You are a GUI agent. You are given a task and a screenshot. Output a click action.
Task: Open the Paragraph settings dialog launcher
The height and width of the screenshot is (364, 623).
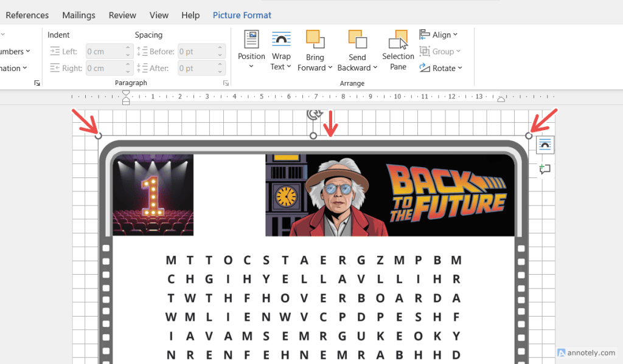226,83
